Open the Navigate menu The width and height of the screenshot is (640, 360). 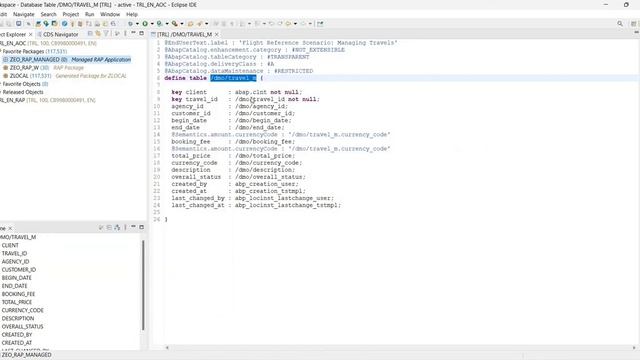pos(24,14)
